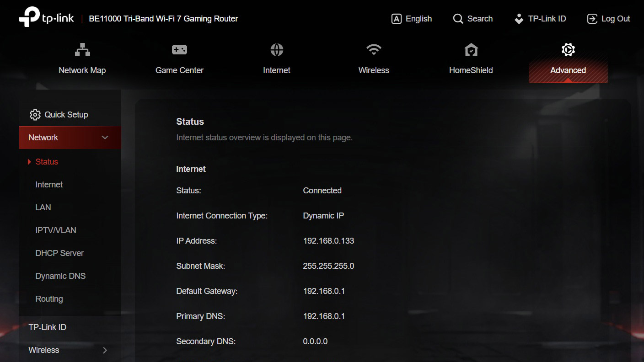The height and width of the screenshot is (362, 644).
Task: Open the LAN settings page
Action: (x=43, y=208)
